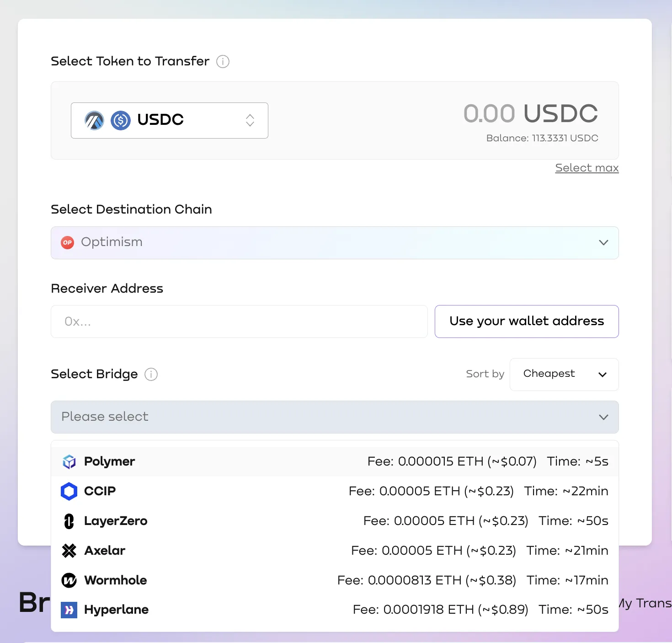Click the chevron on Please select field

coord(603,417)
